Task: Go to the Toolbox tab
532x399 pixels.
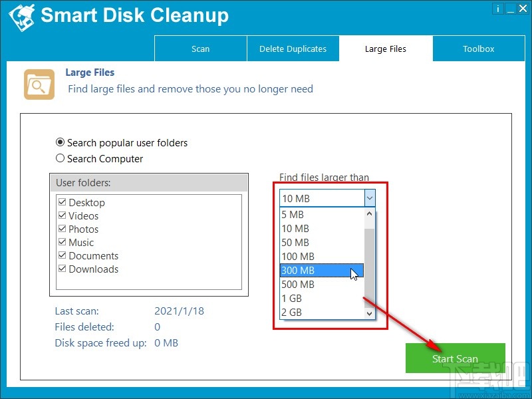Action: pos(478,49)
